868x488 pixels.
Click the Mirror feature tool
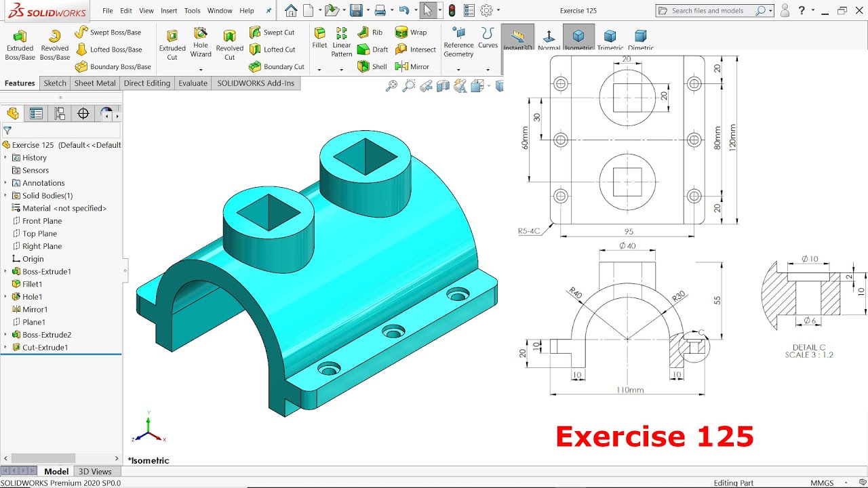tap(412, 66)
